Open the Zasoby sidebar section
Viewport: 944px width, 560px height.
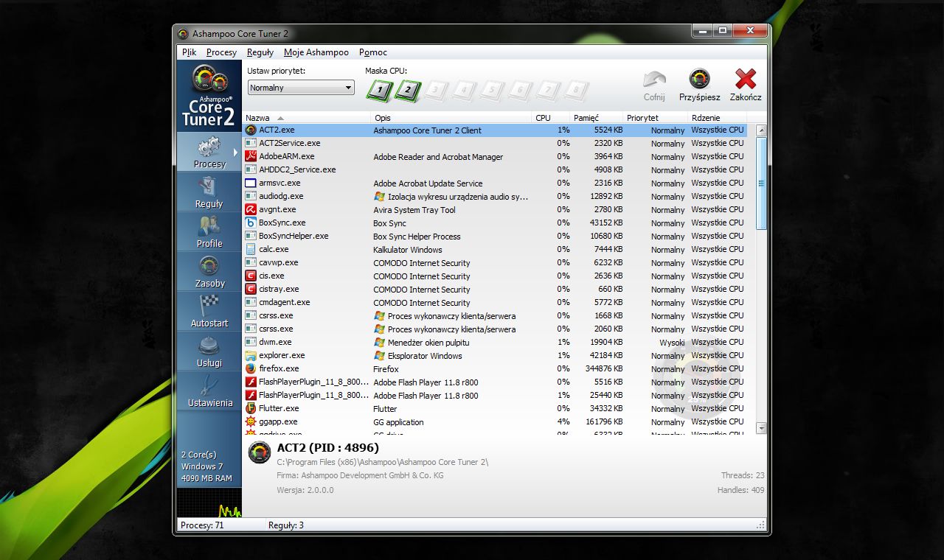(209, 271)
